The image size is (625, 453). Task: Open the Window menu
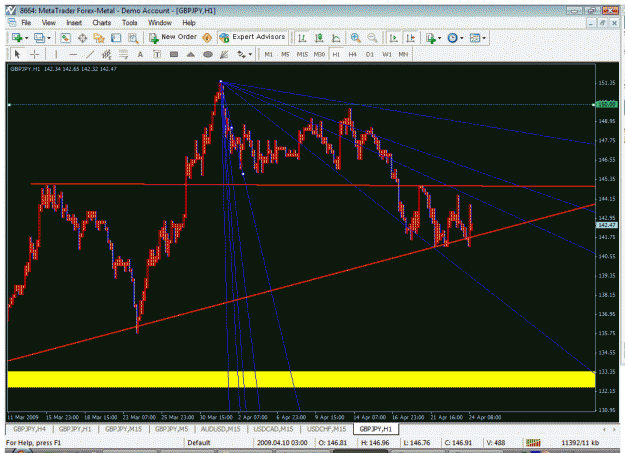click(x=160, y=23)
